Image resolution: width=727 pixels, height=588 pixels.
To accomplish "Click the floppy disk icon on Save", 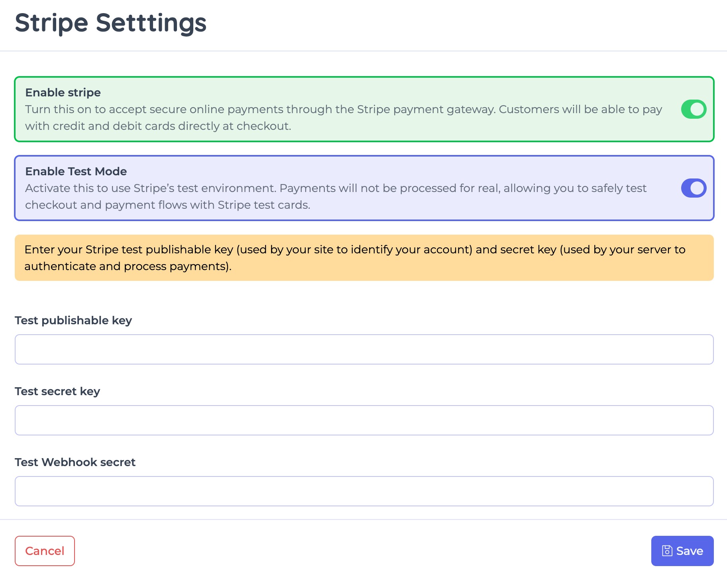I will pyautogui.click(x=667, y=551).
